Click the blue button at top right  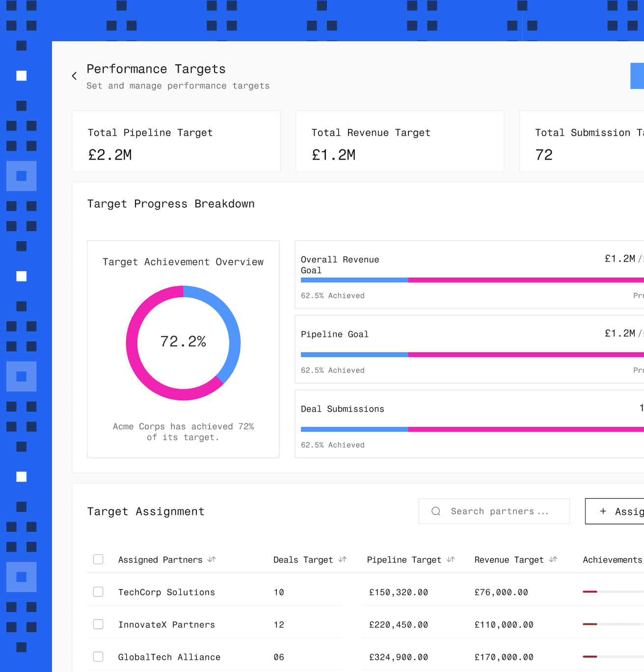tap(637, 76)
